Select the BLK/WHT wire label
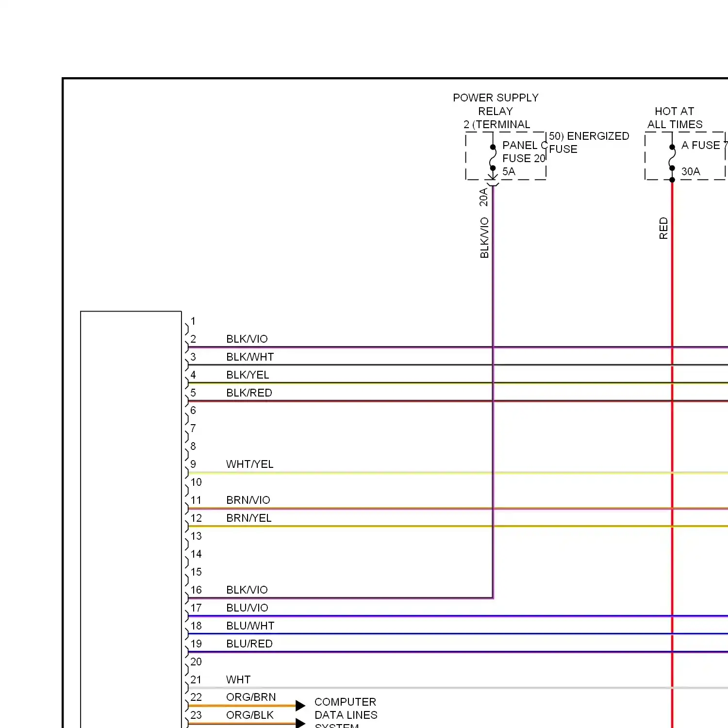728x728 pixels. point(250,357)
